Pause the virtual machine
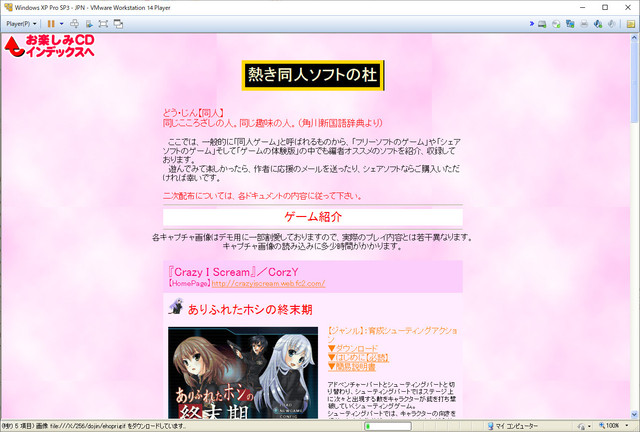Image resolution: width=640 pixels, height=432 pixels. [51, 24]
